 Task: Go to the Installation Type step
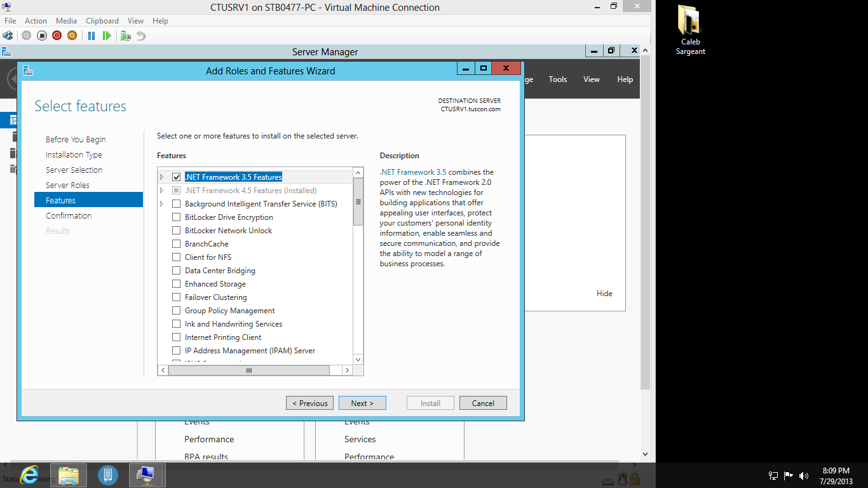pyautogui.click(x=74, y=155)
